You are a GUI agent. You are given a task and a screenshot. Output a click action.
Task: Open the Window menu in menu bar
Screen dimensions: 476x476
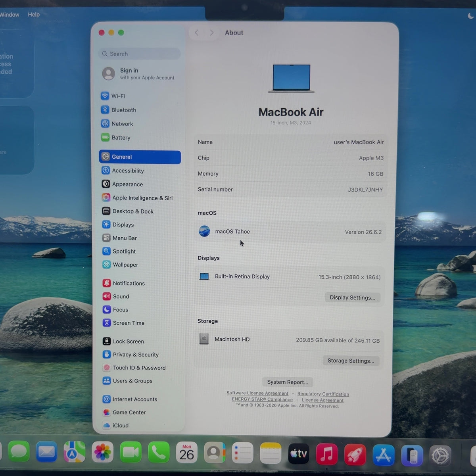pos(10,15)
